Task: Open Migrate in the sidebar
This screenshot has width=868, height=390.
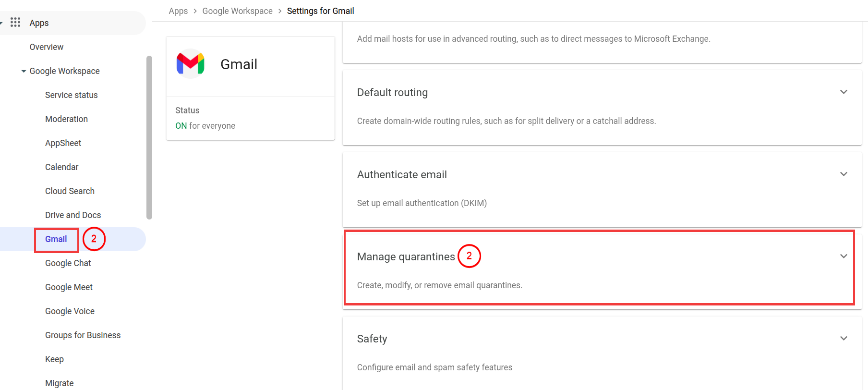Action: click(x=59, y=383)
